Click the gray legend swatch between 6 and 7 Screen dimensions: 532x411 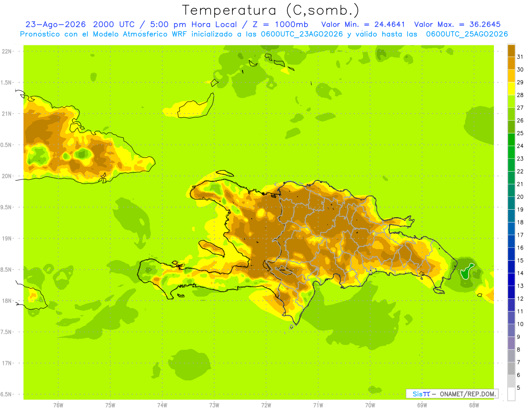[511, 368]
